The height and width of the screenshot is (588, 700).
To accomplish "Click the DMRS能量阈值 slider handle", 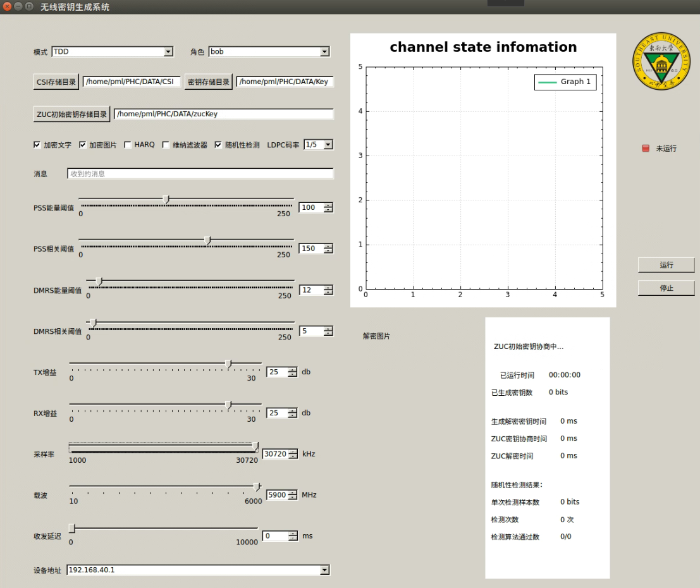I will click(x=99, y=281).
